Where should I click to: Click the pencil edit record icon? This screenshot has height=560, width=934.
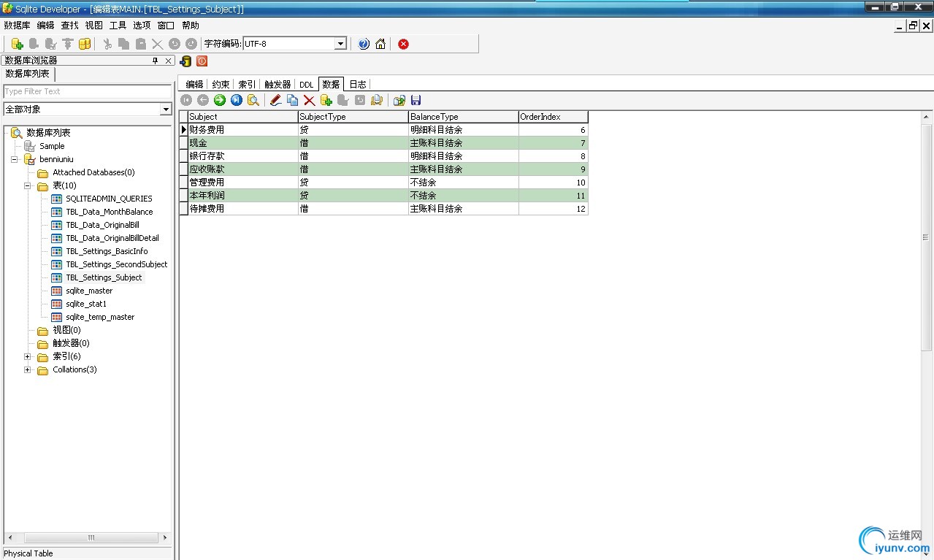point(275,100)
